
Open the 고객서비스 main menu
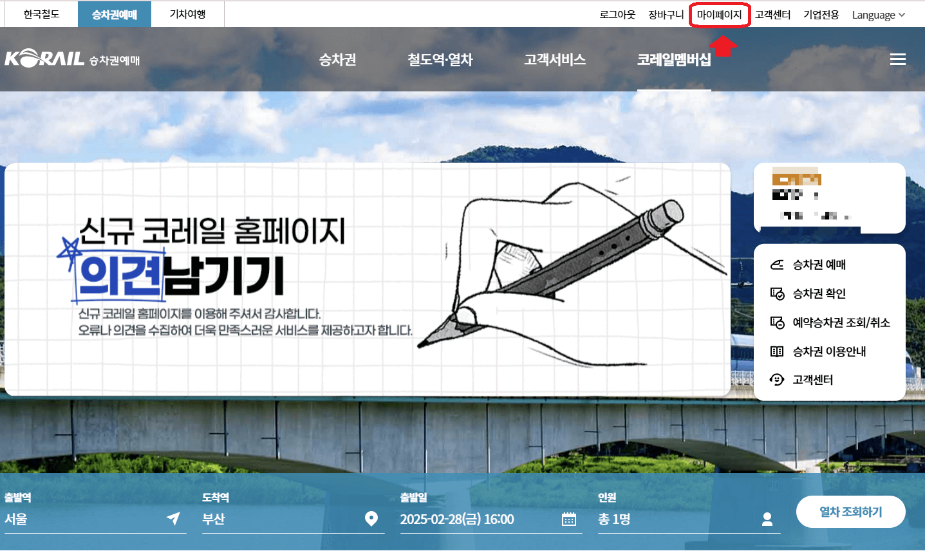point(555,59)
